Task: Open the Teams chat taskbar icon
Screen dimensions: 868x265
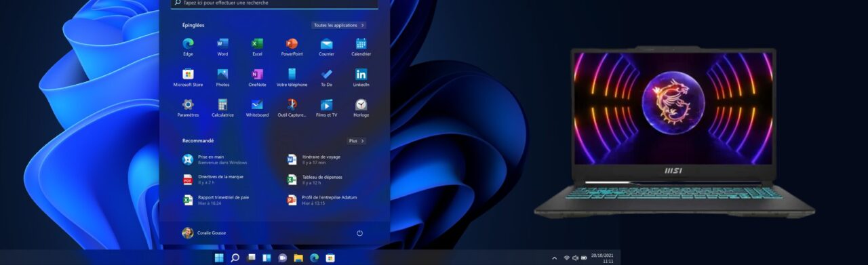Action: [282, 258]
